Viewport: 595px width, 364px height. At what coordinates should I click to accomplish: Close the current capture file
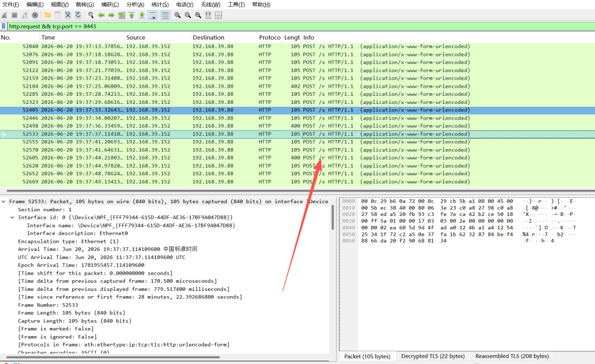click(68, 15)
